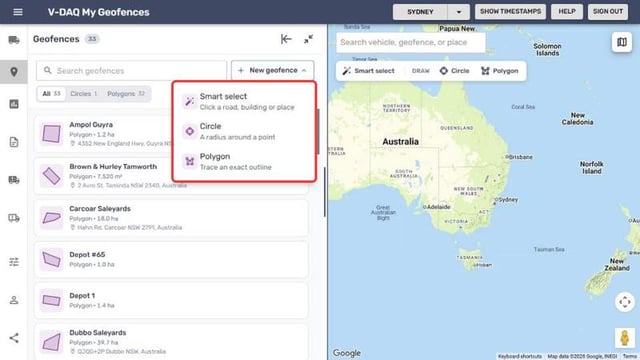This screenshot has height=360, width=640.
Task: Click the HELP button
Action: [x=567, y=12]
